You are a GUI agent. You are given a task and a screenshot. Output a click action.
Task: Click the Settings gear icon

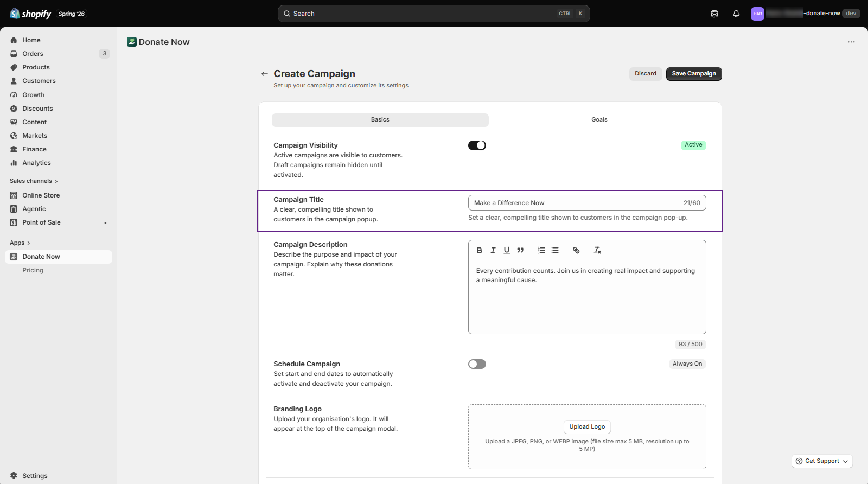[14, 476]
